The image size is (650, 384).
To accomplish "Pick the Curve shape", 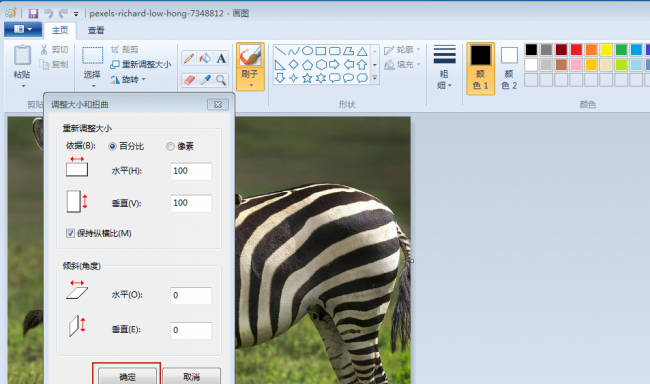I will click(293, 51).
